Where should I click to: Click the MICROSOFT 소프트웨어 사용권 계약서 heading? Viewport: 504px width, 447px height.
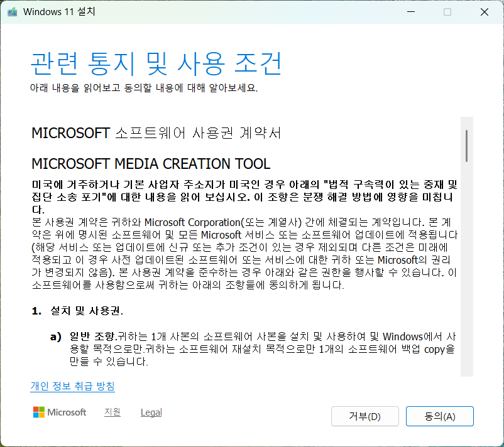tap(156, 133)
